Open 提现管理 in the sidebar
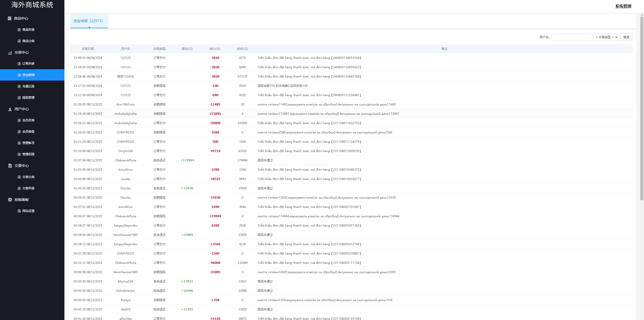 tap(28, 98)
